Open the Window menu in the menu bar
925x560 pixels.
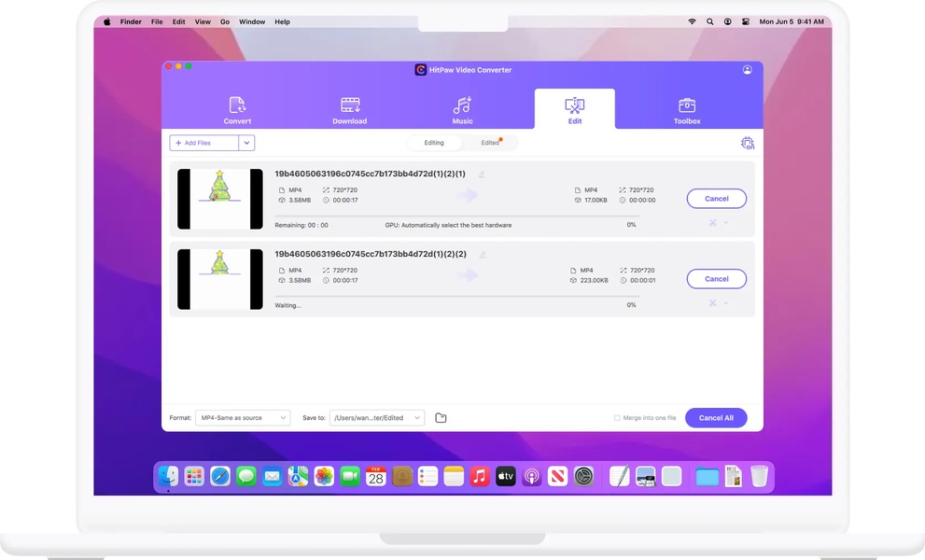tap(252, 21)
